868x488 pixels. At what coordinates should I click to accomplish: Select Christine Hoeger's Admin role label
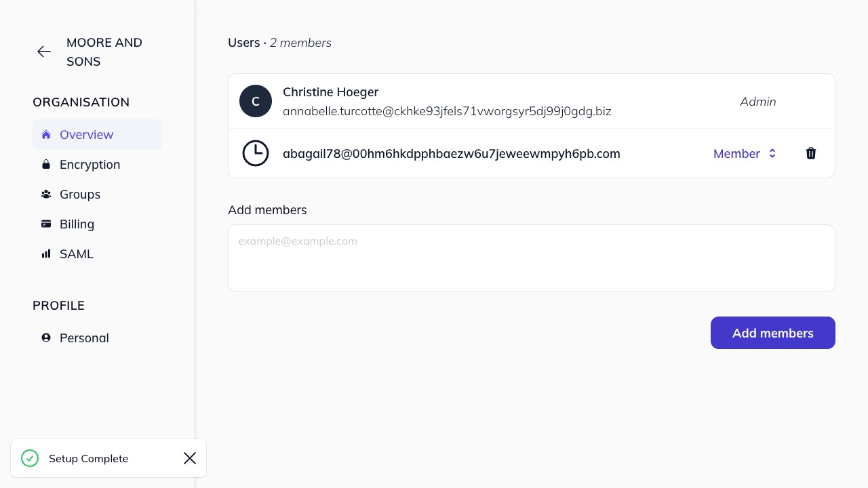(x=757, y=101)
